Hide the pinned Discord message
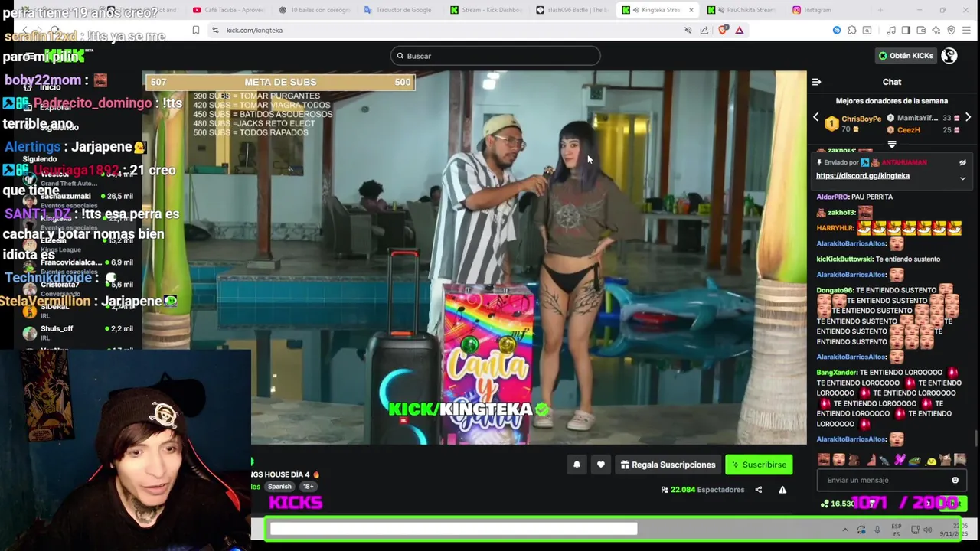 pyautogui.click(x=962, y=162)
